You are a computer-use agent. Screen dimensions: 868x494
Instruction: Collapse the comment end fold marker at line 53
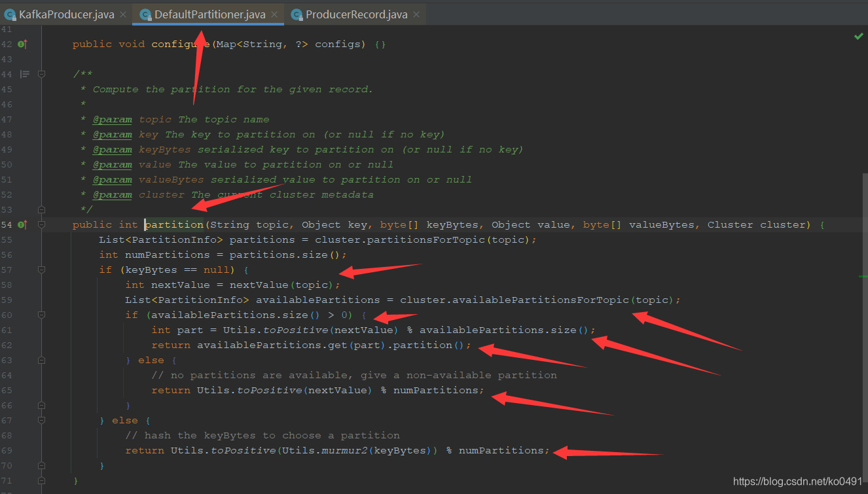click(x=42, y=210)
